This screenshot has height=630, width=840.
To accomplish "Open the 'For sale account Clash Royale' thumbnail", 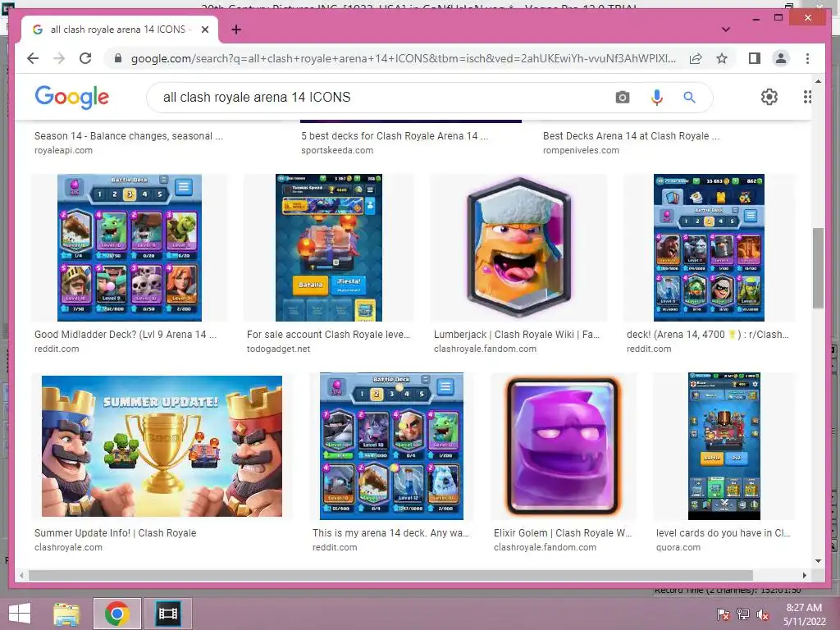I will point(329,248).
